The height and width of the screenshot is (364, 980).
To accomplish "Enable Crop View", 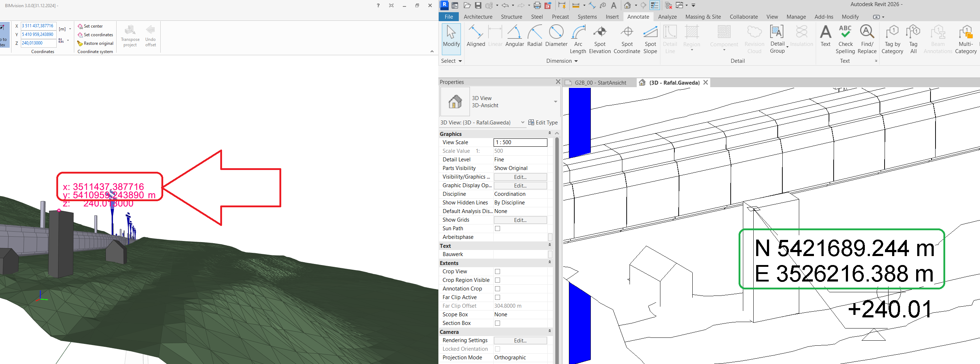I will [498, 271].
